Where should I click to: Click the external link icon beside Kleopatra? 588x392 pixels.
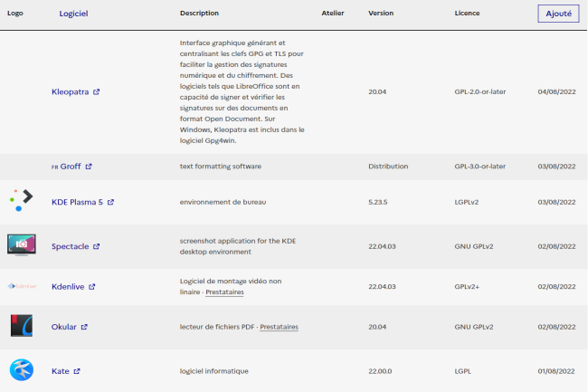pos(97,92)
